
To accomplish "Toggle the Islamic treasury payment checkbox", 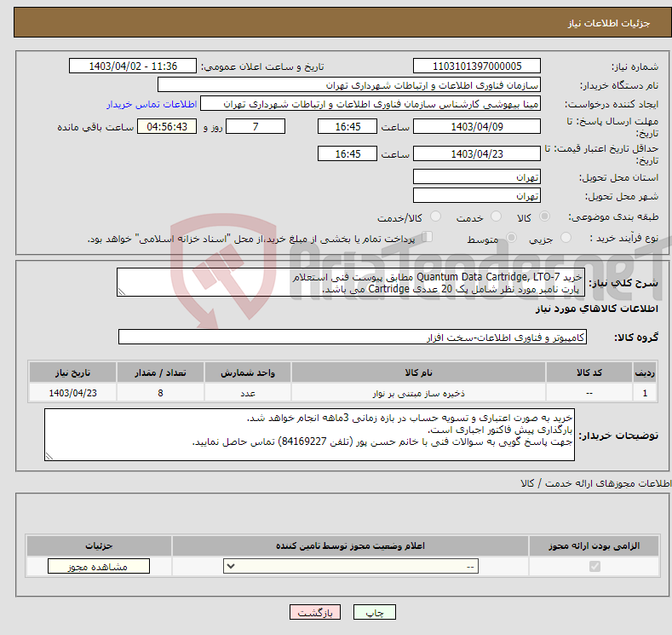I will point(428,237).
